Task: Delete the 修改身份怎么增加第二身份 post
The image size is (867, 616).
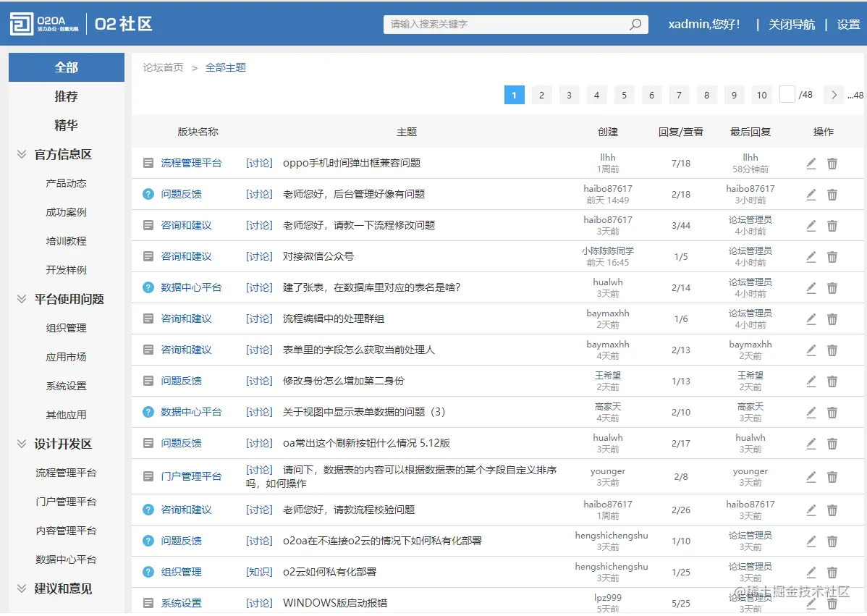Action: click(x=832, y=381)
